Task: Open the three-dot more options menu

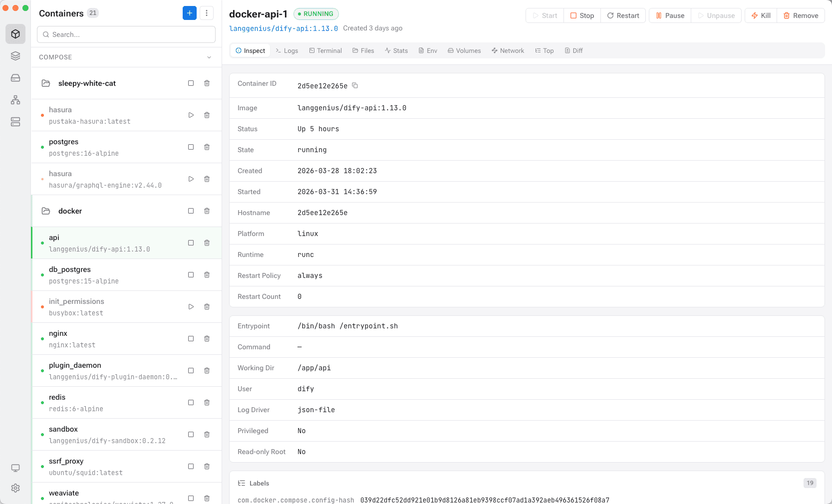Action: click(x=207, y=13)
